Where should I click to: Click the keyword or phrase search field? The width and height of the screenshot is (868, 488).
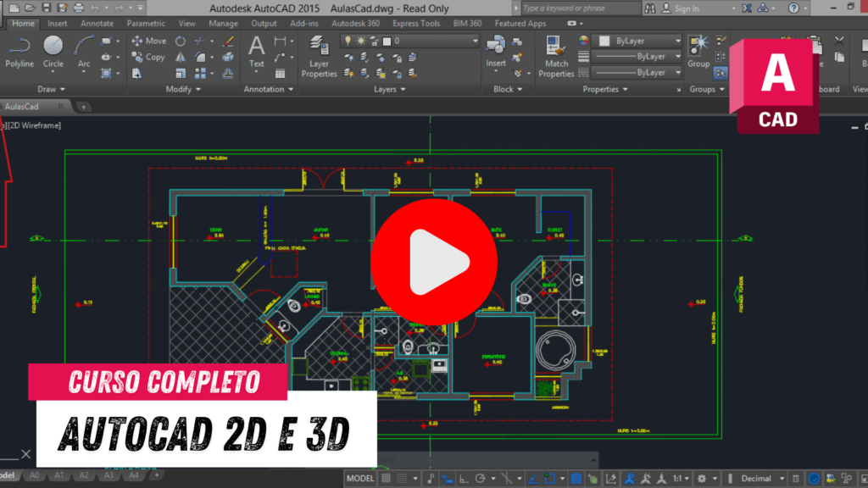(578, 8)
